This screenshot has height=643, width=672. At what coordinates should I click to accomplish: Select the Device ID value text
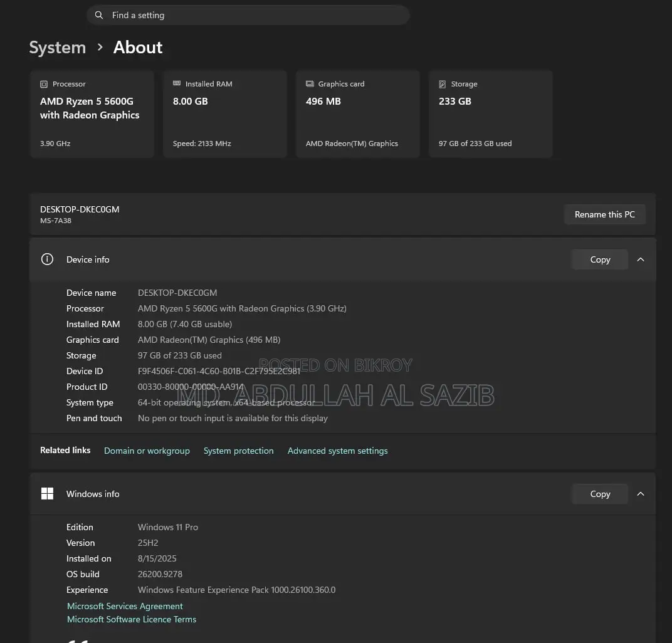pyautogui.click(x=219, y=371)
